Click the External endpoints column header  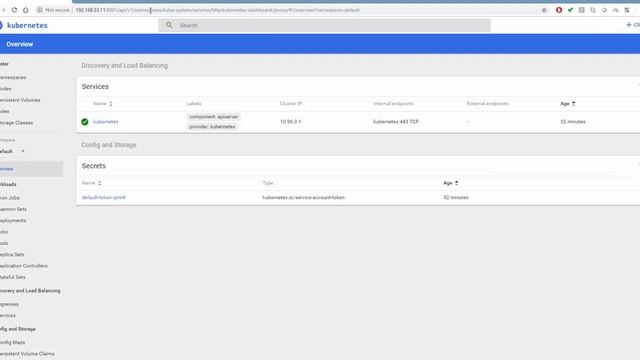coord(488,104)
